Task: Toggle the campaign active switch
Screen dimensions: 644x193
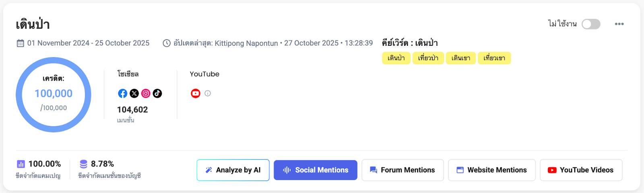Action: [591, 24]
